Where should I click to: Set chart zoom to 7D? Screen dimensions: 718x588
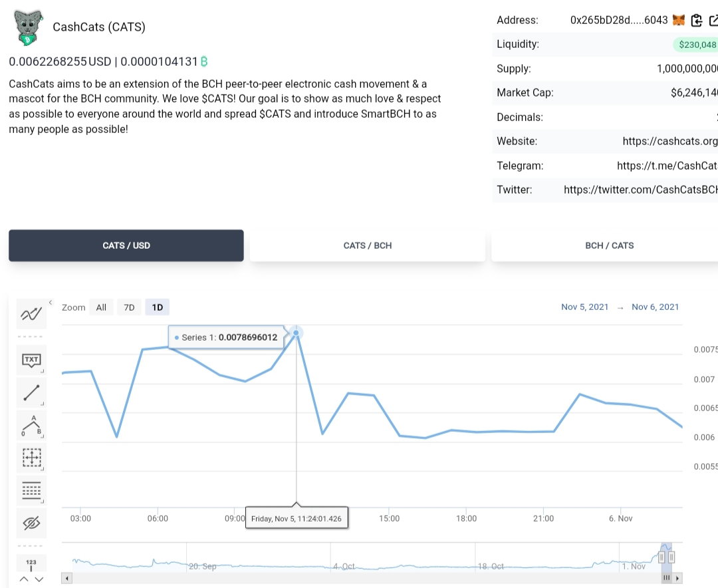coord(129,307)
